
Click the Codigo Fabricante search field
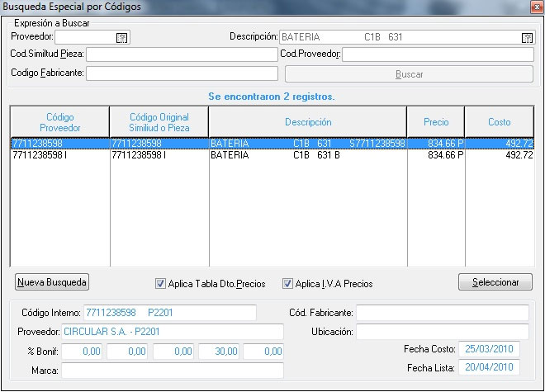click(x=182, y=73)
